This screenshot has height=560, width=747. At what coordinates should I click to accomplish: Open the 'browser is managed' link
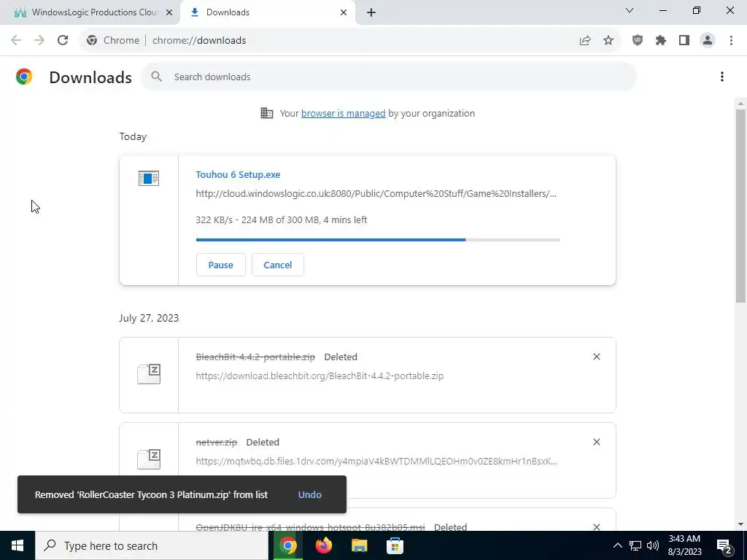[343, 113]
